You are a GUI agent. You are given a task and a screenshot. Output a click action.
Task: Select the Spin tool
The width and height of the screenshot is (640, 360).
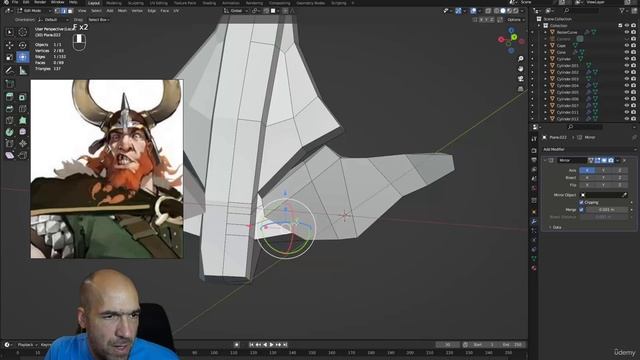[10, 132]
